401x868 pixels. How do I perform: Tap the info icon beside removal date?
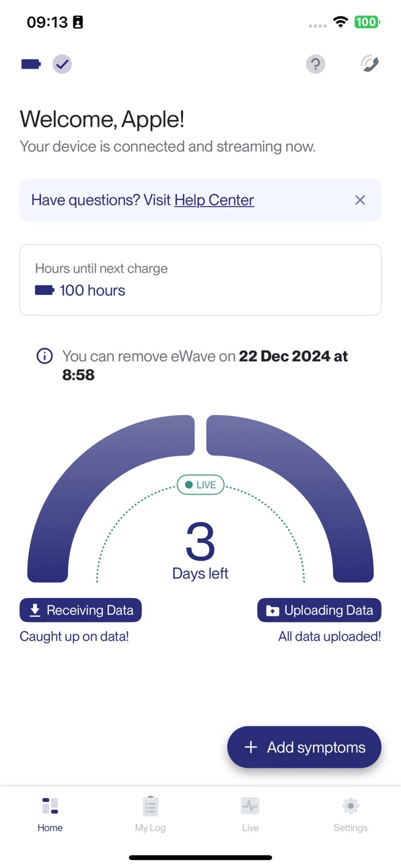[x=44, y=356]
